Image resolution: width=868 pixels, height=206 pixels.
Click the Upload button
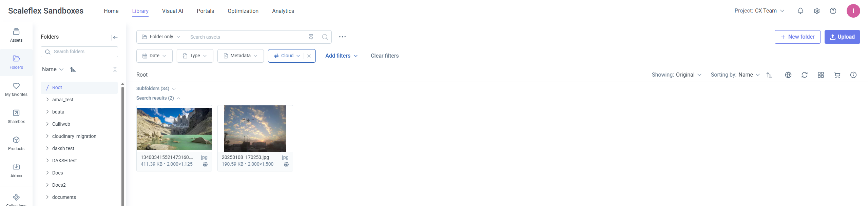coord(842,37)
